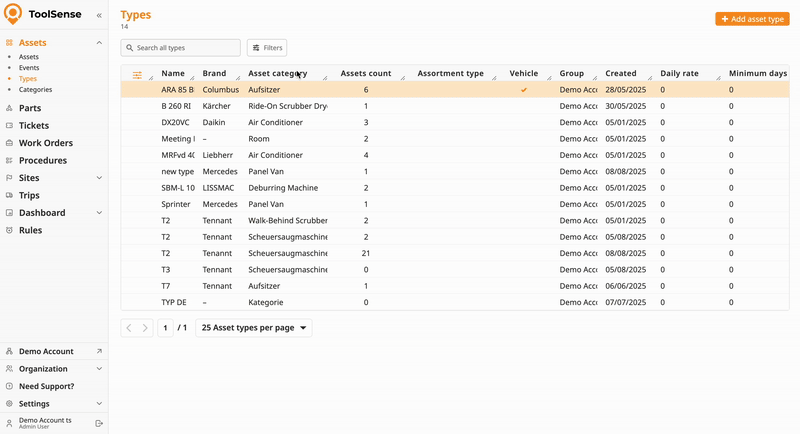This screenshot has width=800, height=434.
Task: Open the Categories submenu item
Action: click(x=35, y=90)
